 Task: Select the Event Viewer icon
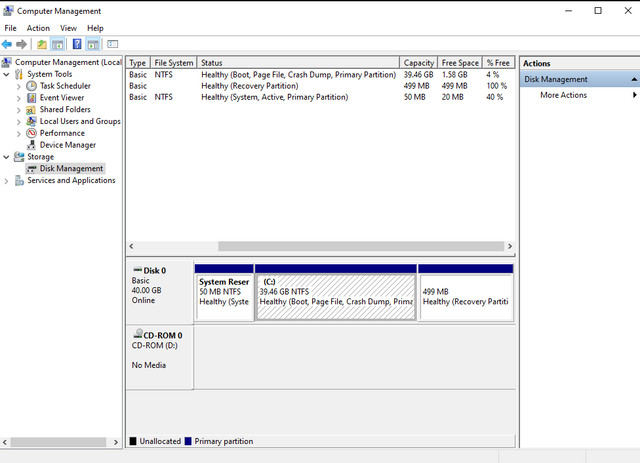point(31,98)
